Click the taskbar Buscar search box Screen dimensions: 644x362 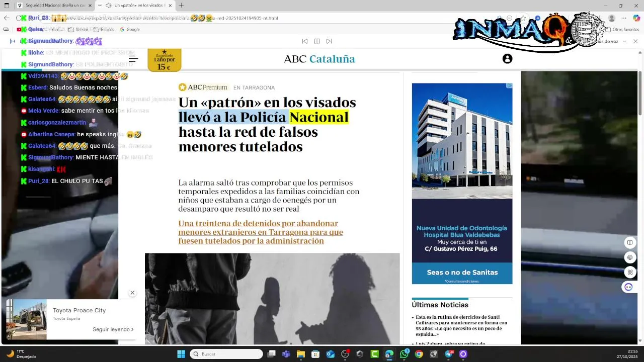226,354
